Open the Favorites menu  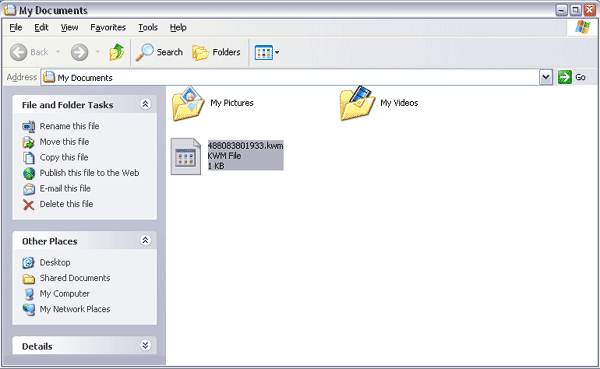pos(108,28)
